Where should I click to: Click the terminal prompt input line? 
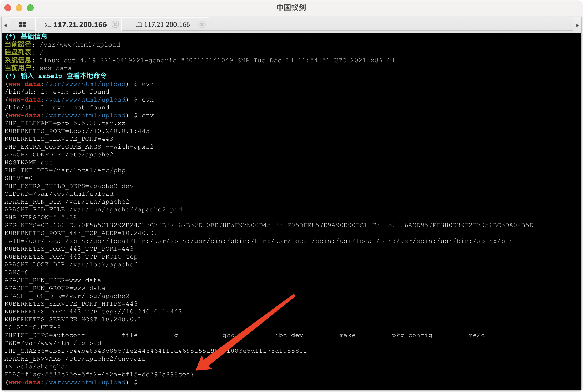[71, 382]
